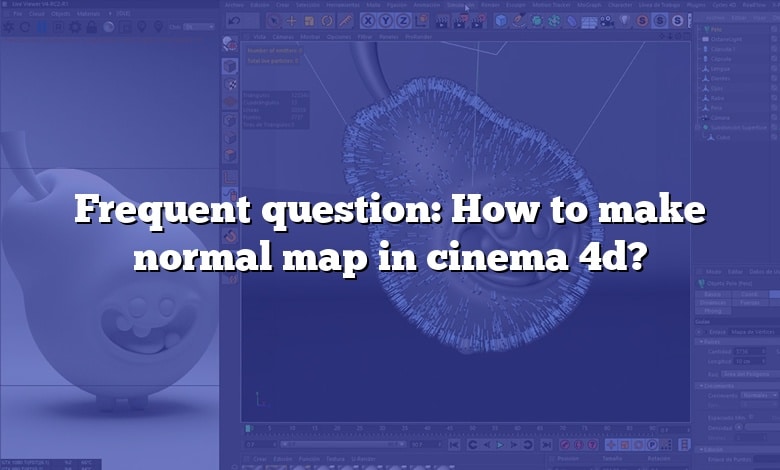Click the timeline scrub range slider
Screen dimensions: 780x470
341,444
